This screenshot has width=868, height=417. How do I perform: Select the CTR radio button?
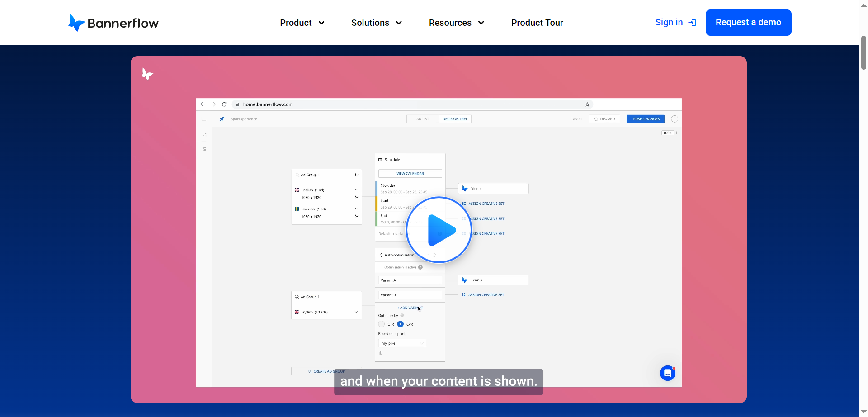382,324
